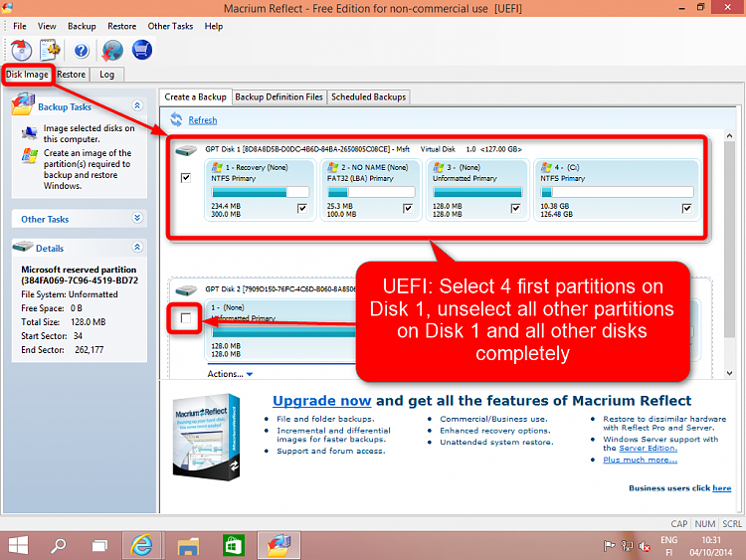Click the Backup Tasks folder icon
This screenshot has width=746, height=560.
tap(23, 104)
